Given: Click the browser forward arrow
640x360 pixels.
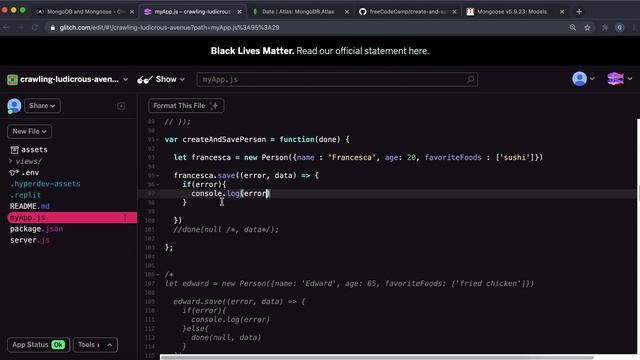Looking at the screenshot, I should (x=20, y=27).
